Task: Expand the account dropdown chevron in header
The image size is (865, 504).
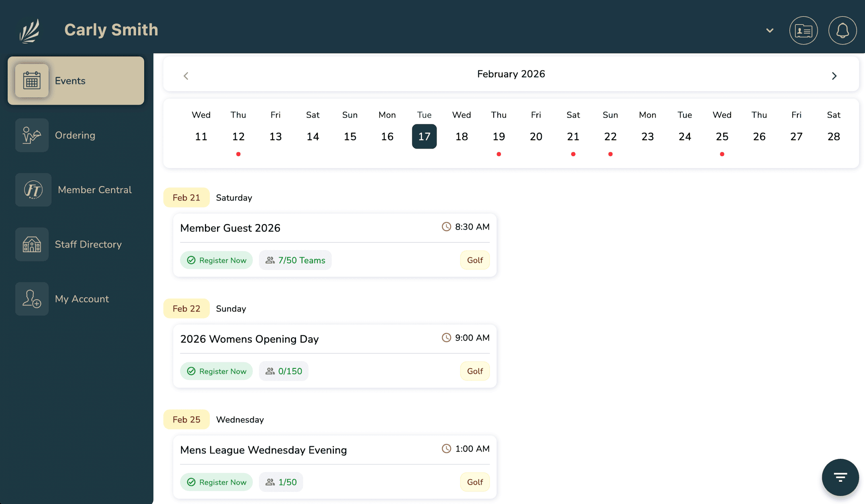Action: pos(770,31)
